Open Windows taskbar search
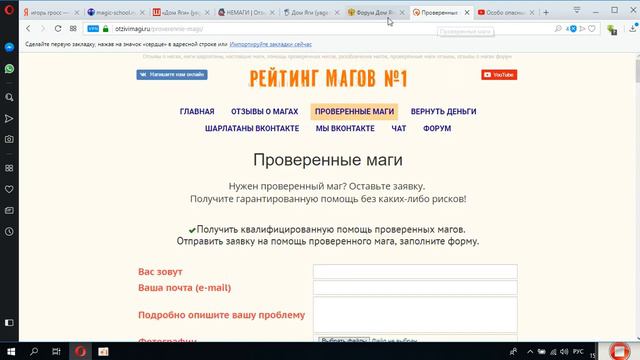 pyautogui.click(x=34, y=351)
